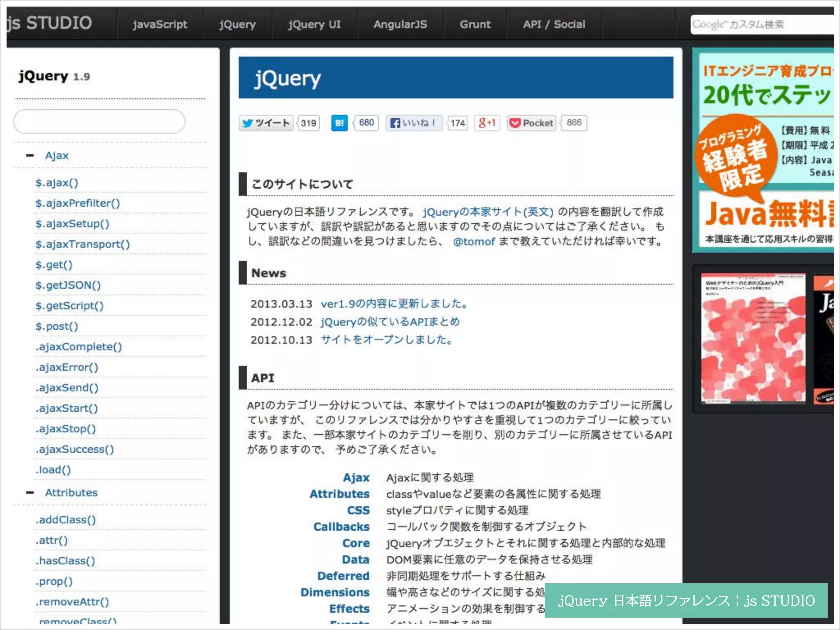Click the Twitter tweet button
840x630 pixels.
[x=266, y=123]
